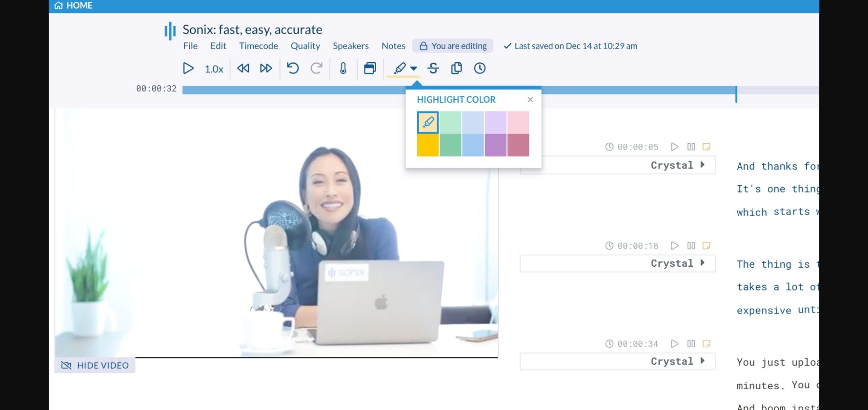Viewport: 868px width, 410px height.
Task: Fast forward the audio playback
Action: coord(266,68)
